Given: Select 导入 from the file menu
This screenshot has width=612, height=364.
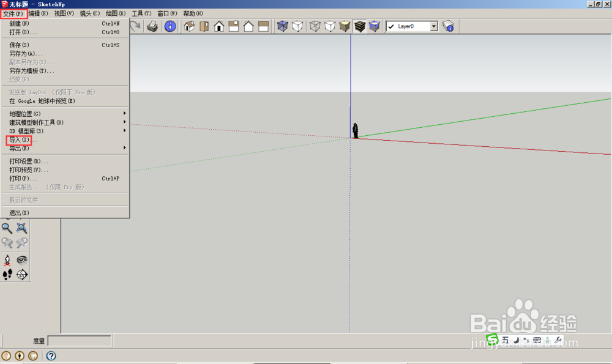Looking at the screenshot, I should click(19, 140).
